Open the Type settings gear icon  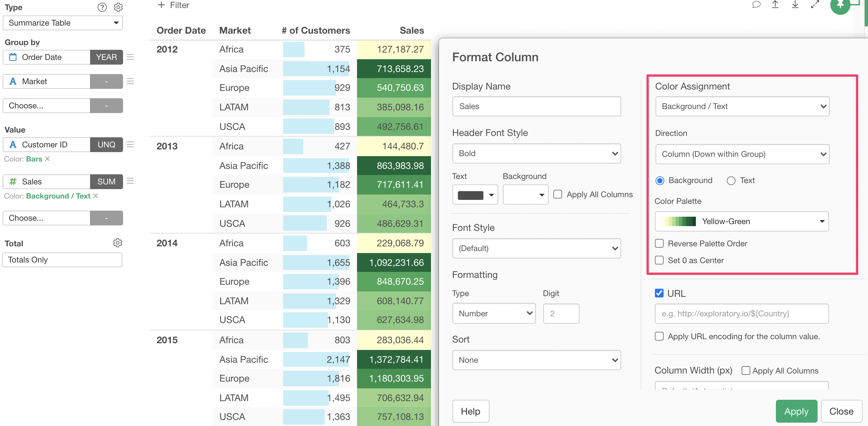point(118,7)
